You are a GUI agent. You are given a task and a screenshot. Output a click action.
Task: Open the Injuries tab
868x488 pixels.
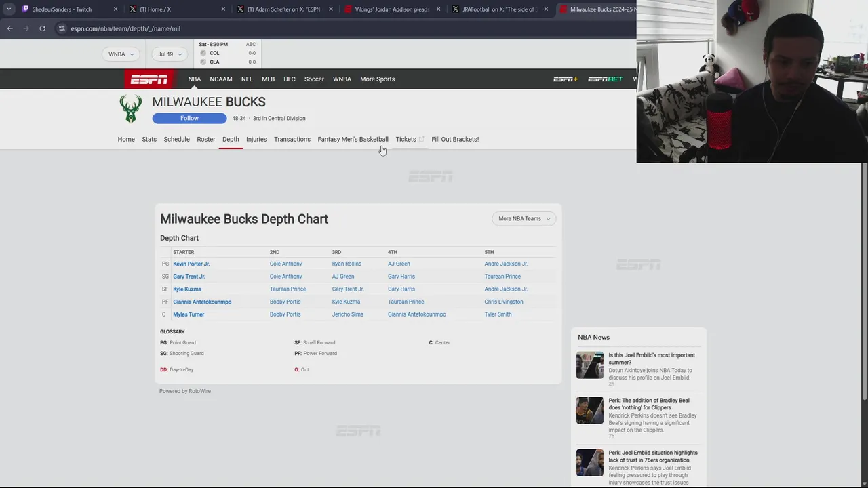(256, 139)
